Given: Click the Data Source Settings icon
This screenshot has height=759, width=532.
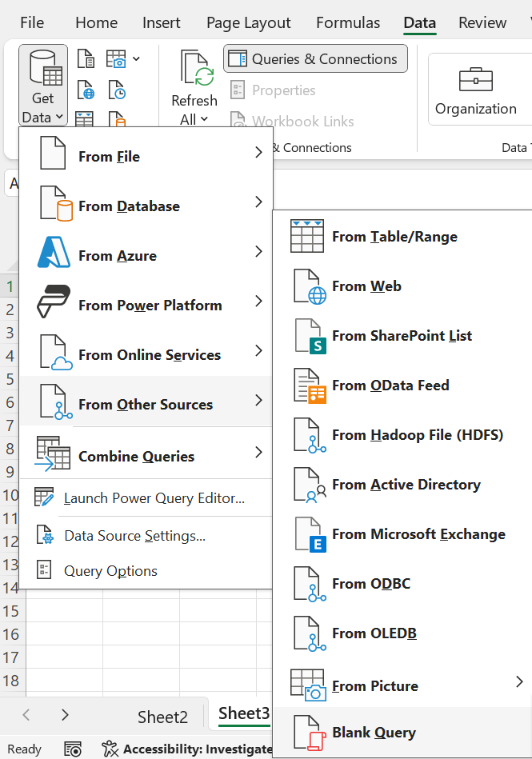Looking at the screenshot, I should (44, 535).
